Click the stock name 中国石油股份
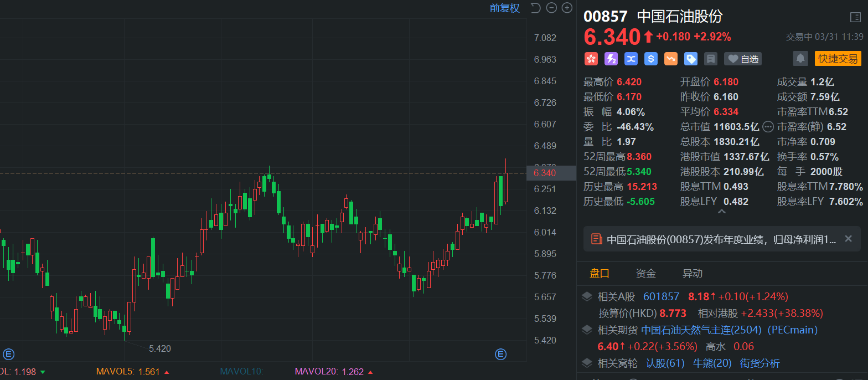 (680, 17)
